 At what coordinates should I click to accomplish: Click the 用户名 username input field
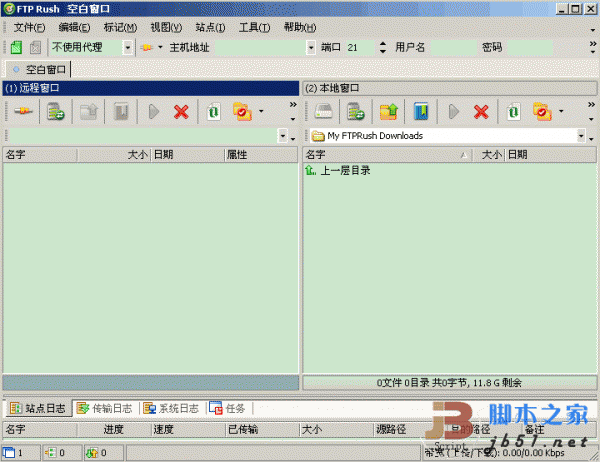click(453, 47)
